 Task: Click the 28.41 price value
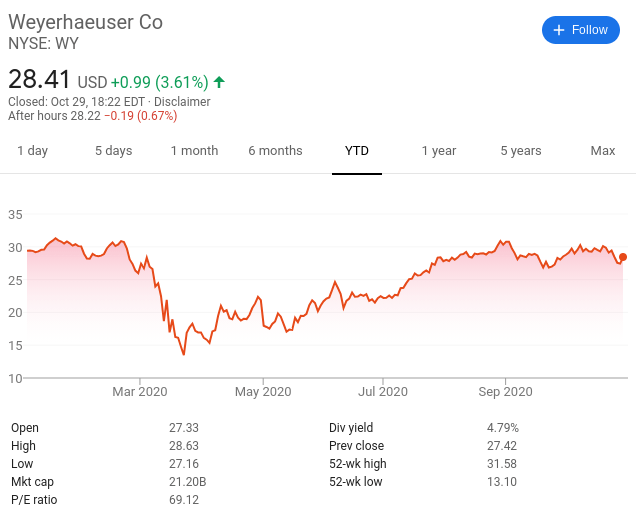pos(39,79)
